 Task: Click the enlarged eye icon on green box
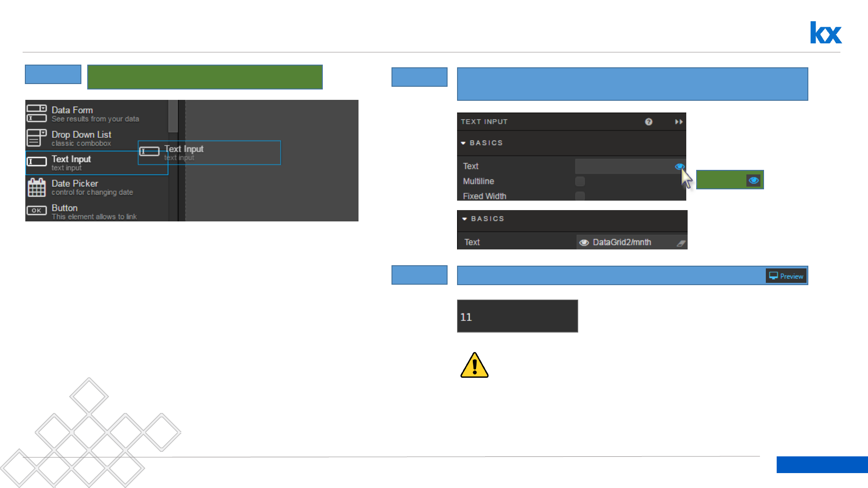coord(753,180)
